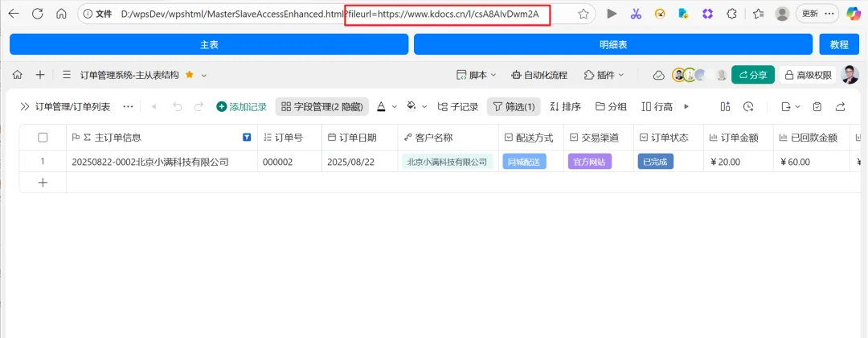The width and height of the screenshot is (868, 338).
Task: Switch to the 明细表 tab
Action: click(x=612, y=44)
